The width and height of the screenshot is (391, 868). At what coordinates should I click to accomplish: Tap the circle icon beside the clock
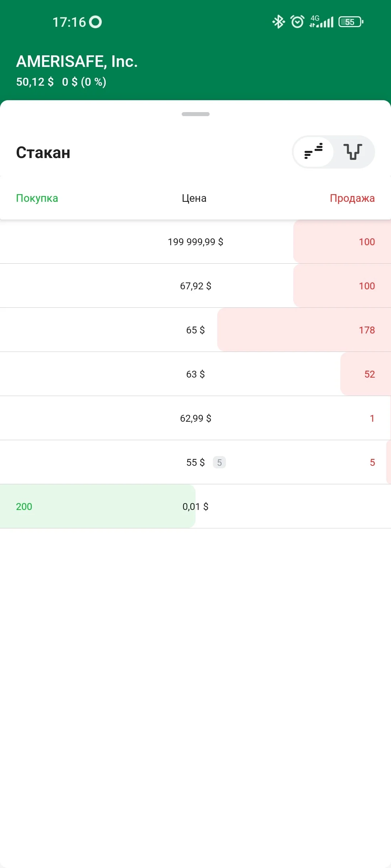(x=96, y=22)
